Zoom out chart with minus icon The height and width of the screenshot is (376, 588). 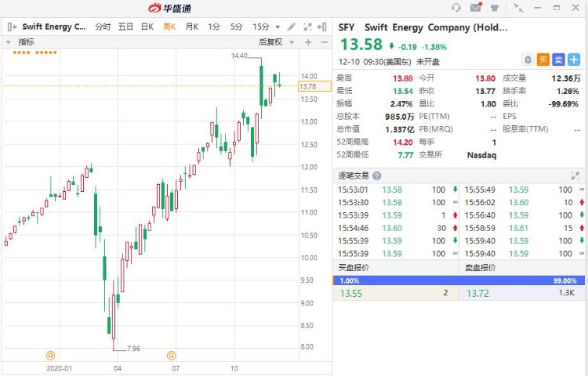(x=325, y=42)
